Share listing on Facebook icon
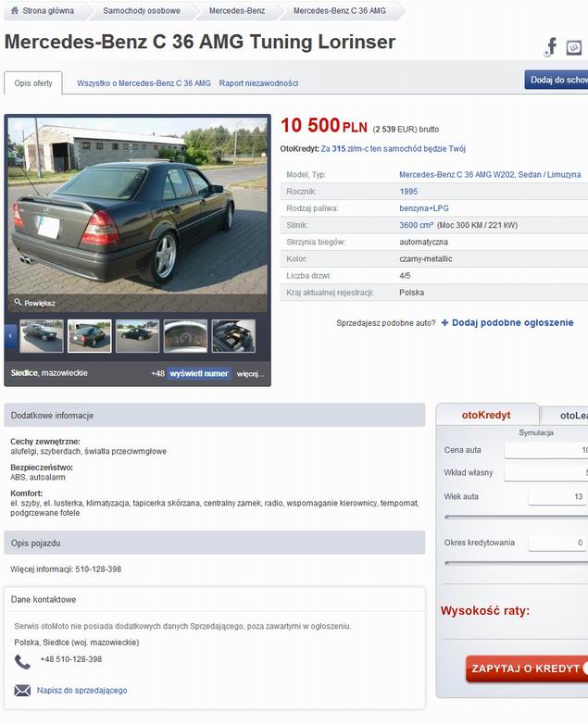 click(550, 46)
